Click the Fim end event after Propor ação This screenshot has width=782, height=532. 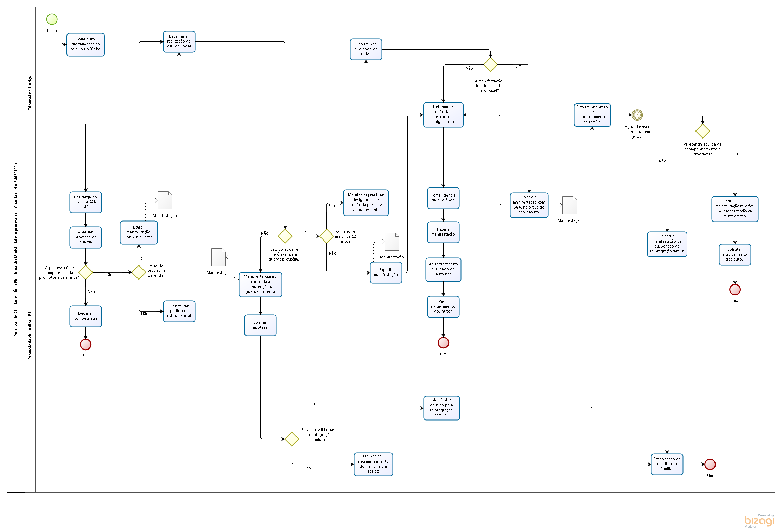(710, 464)
